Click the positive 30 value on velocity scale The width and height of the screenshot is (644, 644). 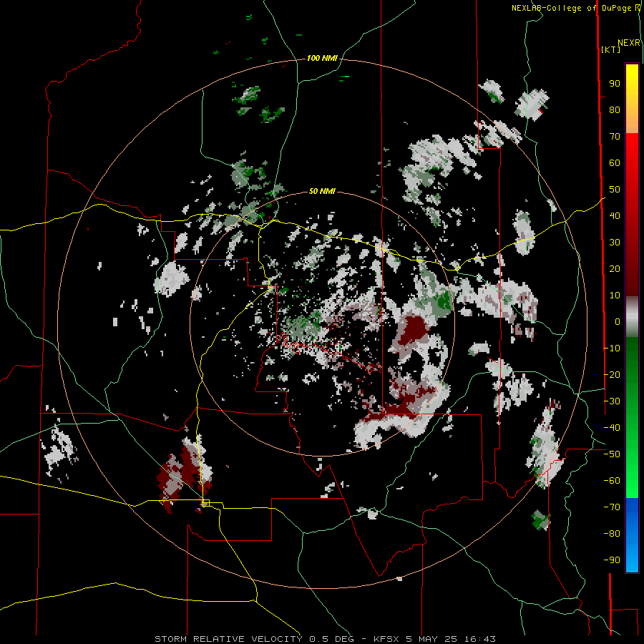[615, 243]
